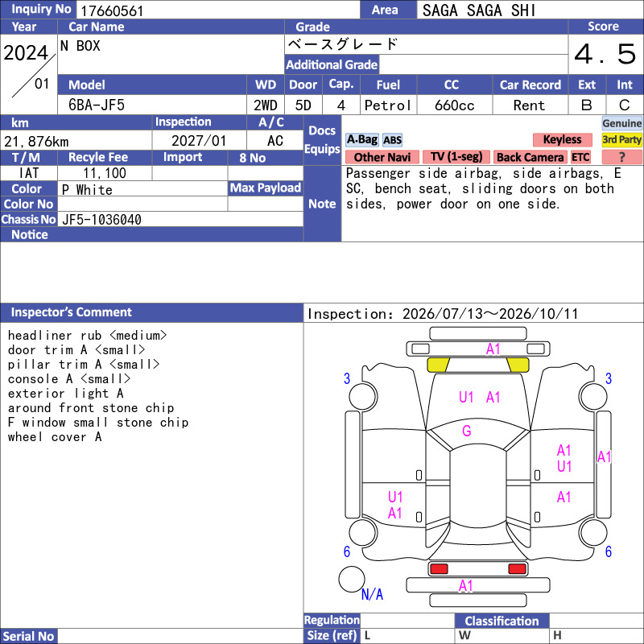Image resolution: width=644 pixels, height=644 pixels.
Task: Click the Notice header bar
Action: coord(151,234)
